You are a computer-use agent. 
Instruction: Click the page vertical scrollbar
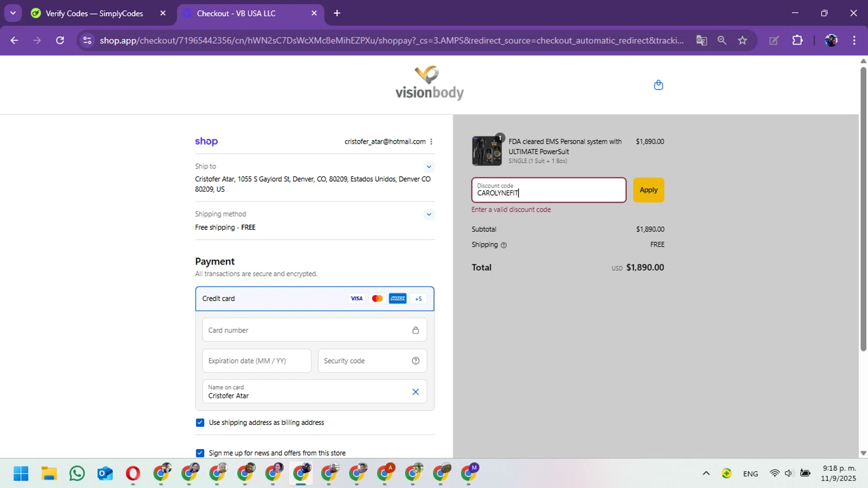863,208
